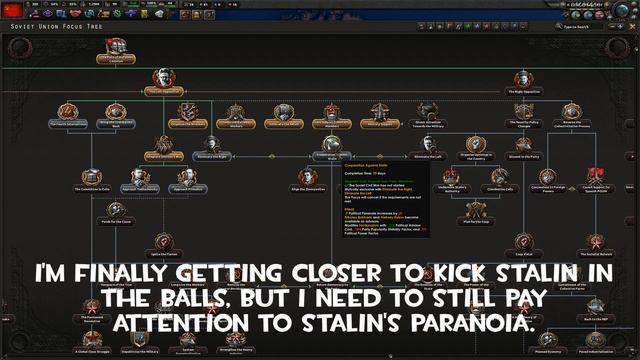Select the Coup d'etat focus icon
The image size is (640, 360).
pos(524,242)
